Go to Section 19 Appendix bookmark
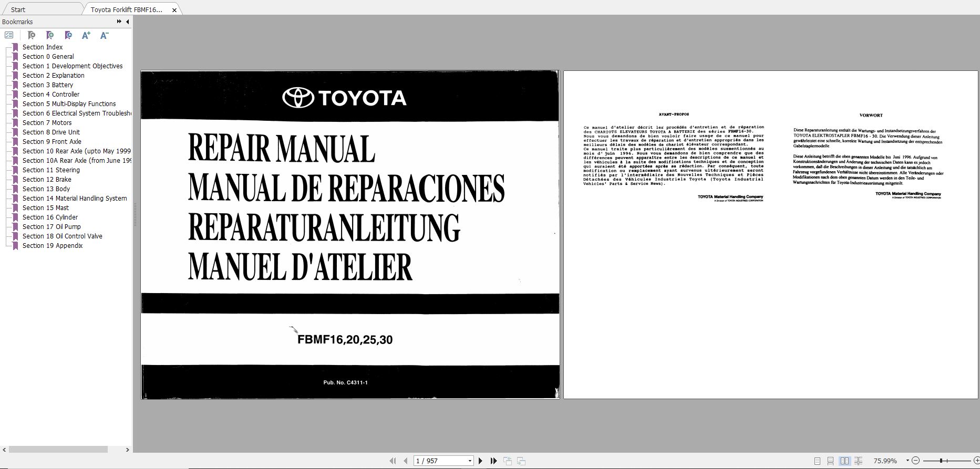 [53, 246]
